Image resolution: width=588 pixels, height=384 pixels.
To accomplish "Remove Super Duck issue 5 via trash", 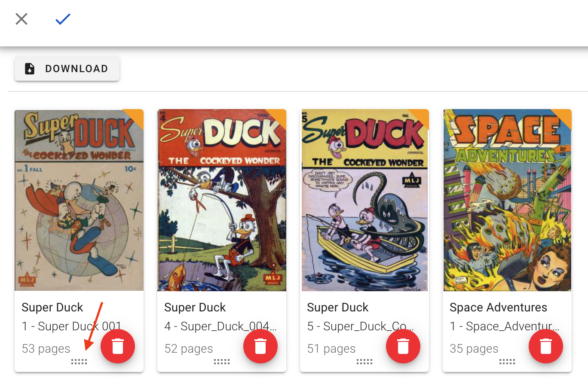I will tap(403, 347).
